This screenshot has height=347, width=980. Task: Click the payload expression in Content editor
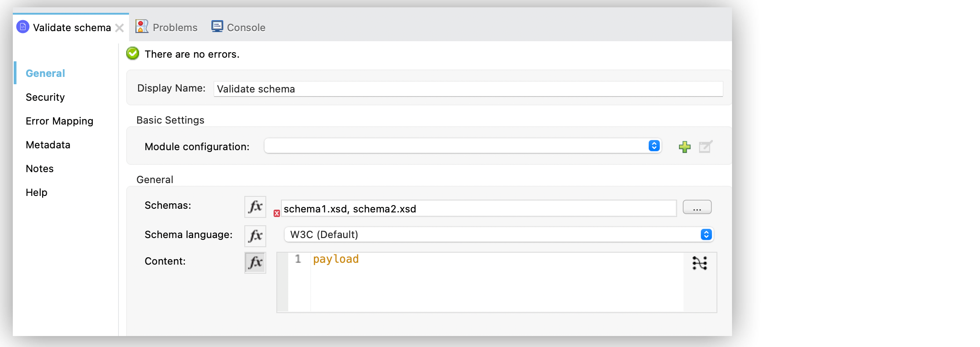(336, 260)
